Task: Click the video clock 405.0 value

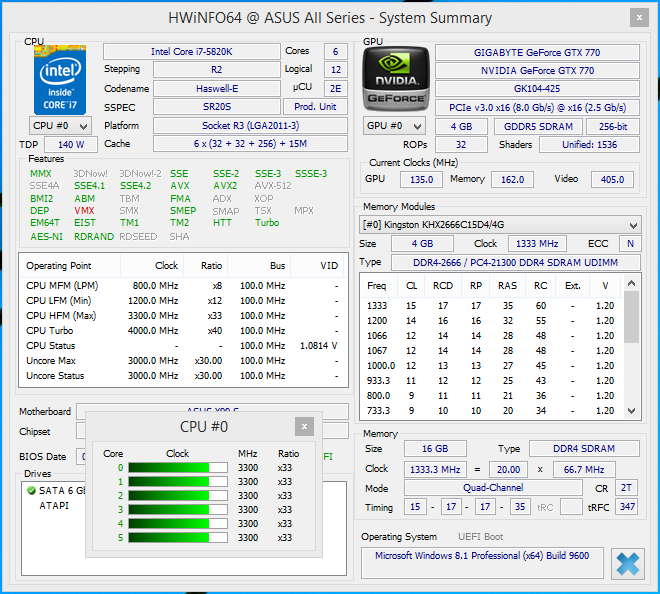Action: coord(612,179)
